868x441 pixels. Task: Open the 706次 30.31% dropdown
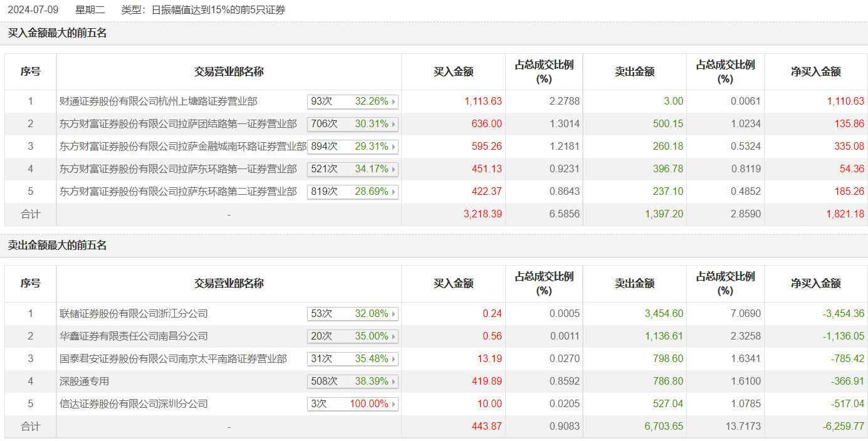click(353, 124)
